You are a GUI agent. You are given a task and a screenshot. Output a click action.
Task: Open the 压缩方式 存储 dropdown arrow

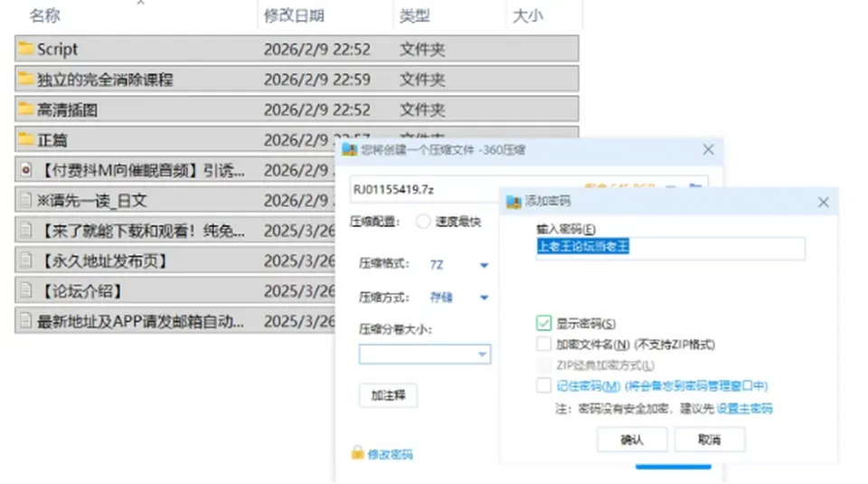pos(484,298)
